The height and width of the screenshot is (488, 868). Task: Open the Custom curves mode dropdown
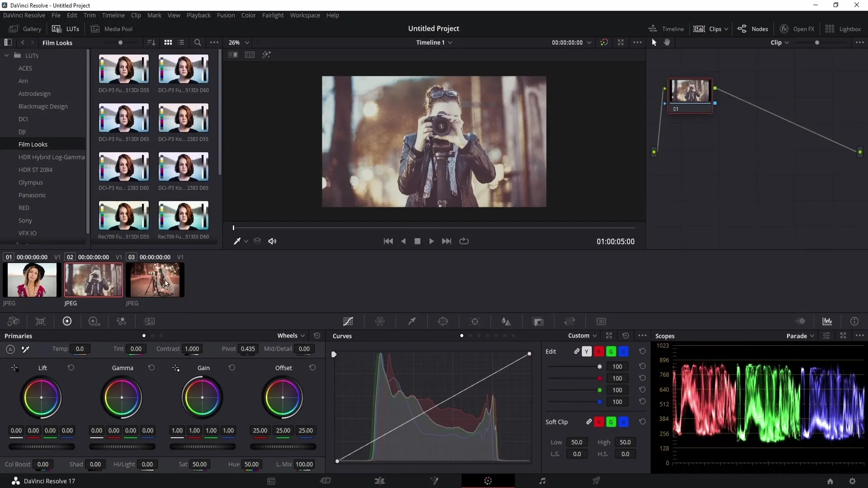click(582, 336)
